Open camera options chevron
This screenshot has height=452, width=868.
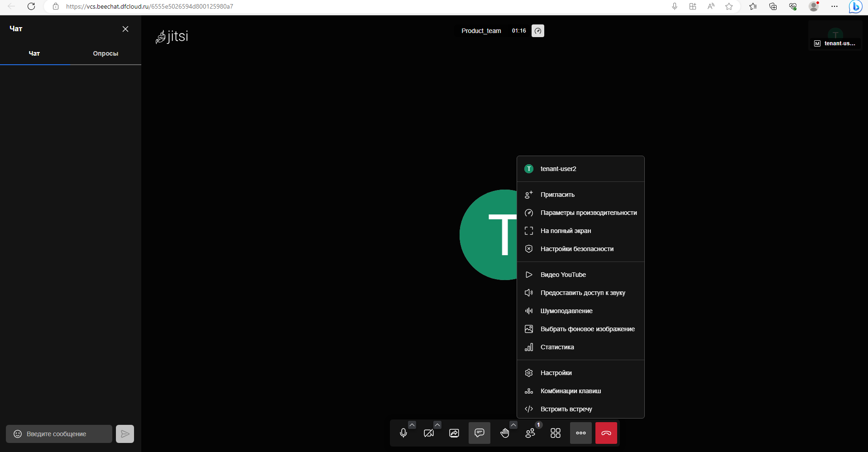coord(437,425)
